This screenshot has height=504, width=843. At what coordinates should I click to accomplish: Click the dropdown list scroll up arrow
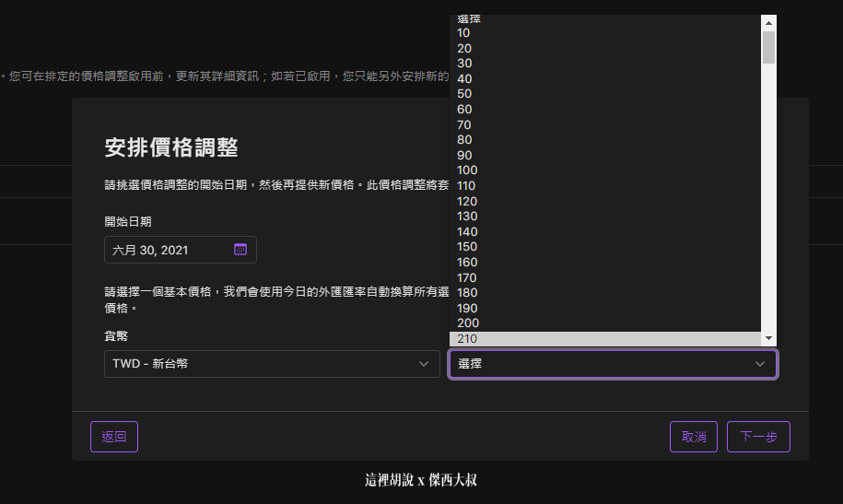point(768,23)
